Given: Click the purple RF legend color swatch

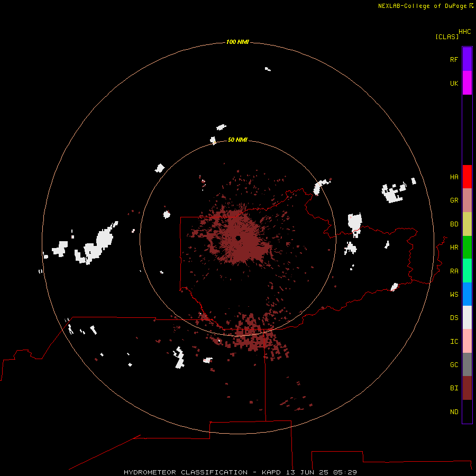Looking at the screenshot, I should coord(467,59).
